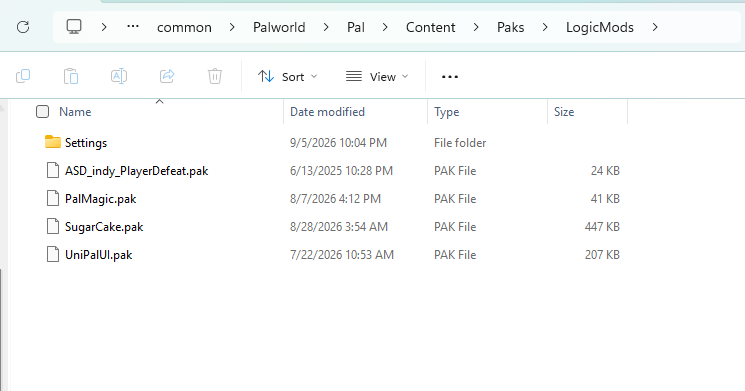The image size is (745, 391).
Task: Click date 9/5/2026 10:04 PM
Action: pyautogui.click(x=338, y=143)
